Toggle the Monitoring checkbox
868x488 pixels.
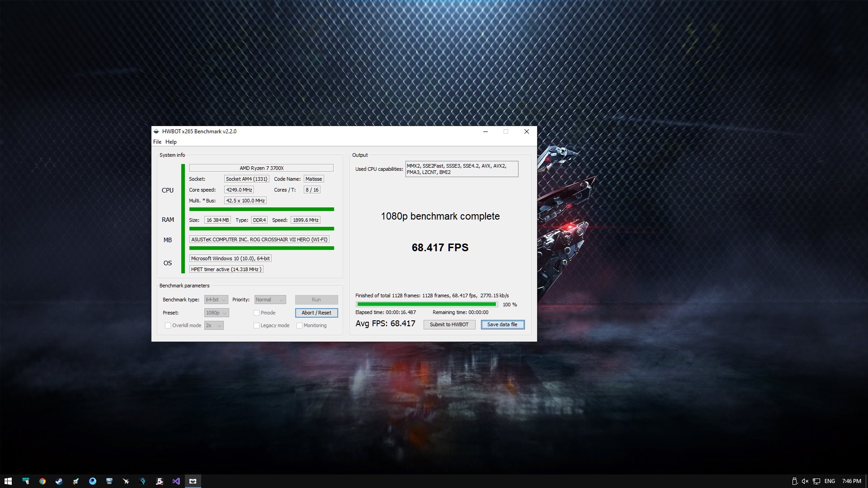pos(299,325)
